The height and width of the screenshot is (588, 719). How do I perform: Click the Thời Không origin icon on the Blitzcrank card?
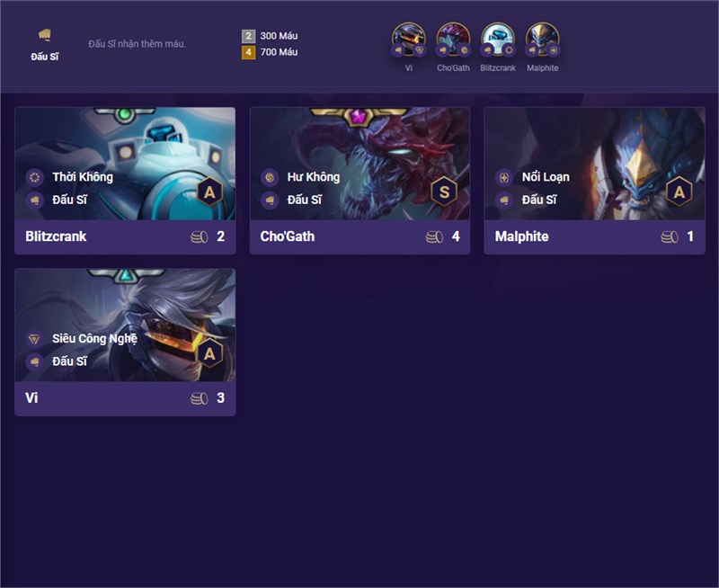34,177
